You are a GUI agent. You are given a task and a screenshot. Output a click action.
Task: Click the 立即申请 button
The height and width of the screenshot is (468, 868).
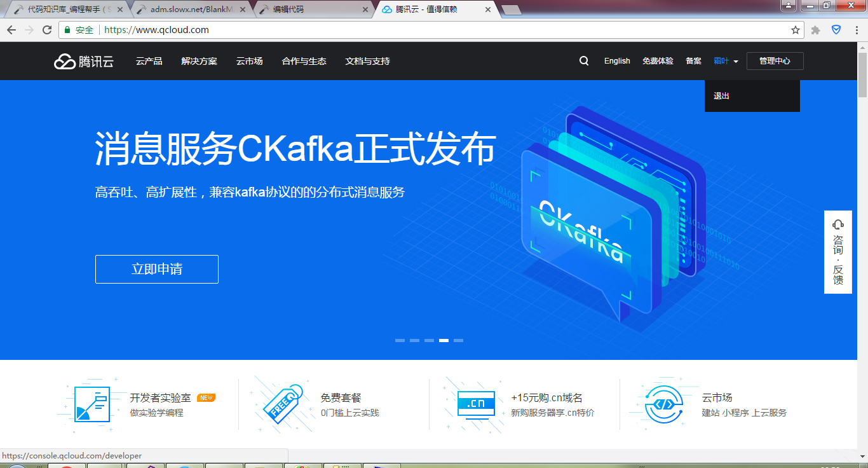point(157,269)
